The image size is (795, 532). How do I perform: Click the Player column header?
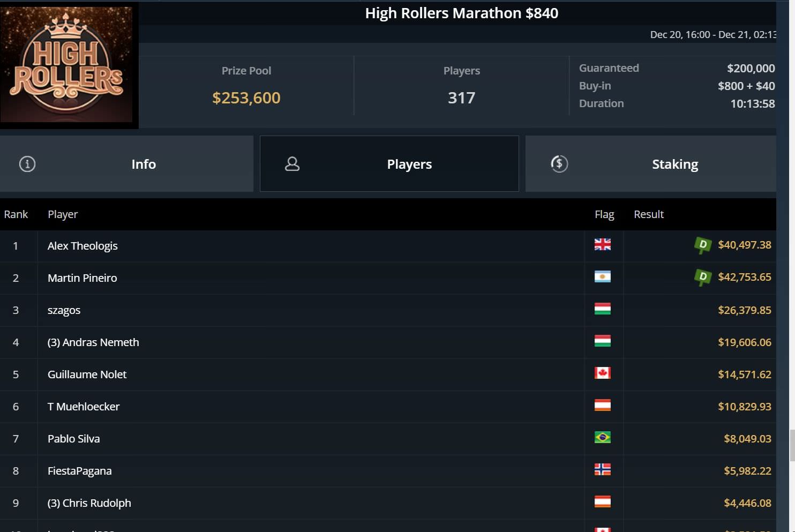63,214
